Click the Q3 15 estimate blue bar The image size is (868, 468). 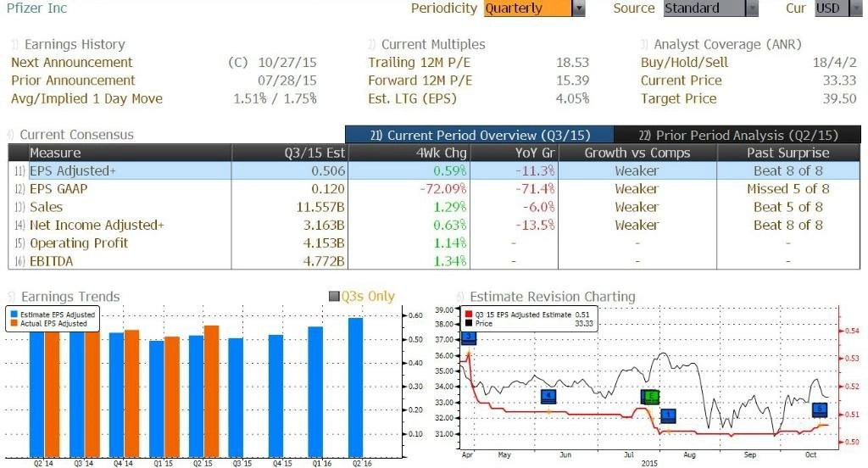coord(236,398)
